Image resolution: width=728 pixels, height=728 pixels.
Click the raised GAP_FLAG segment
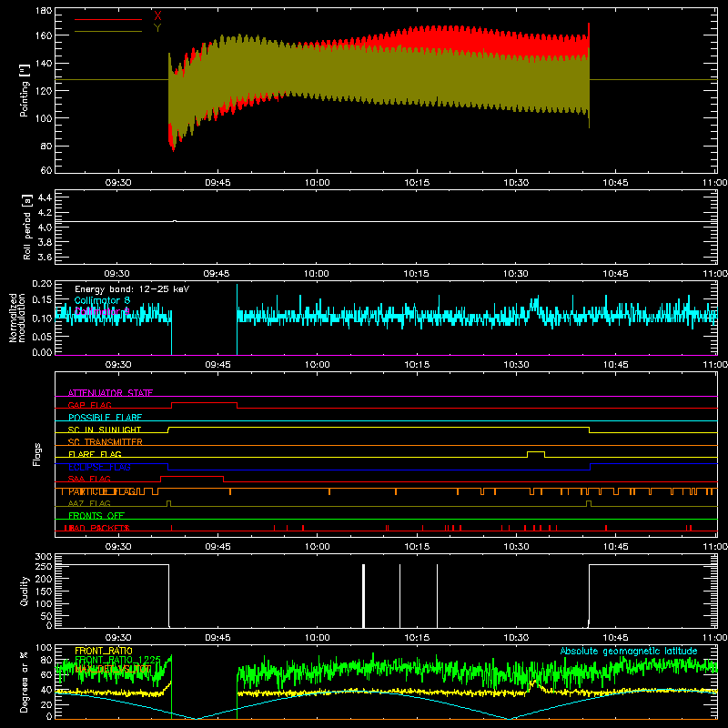[204, 403]
